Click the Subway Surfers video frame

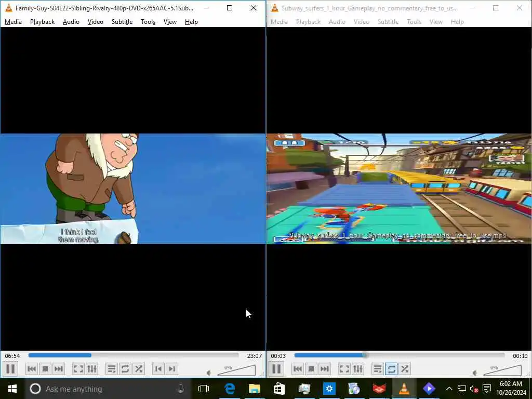399,189
